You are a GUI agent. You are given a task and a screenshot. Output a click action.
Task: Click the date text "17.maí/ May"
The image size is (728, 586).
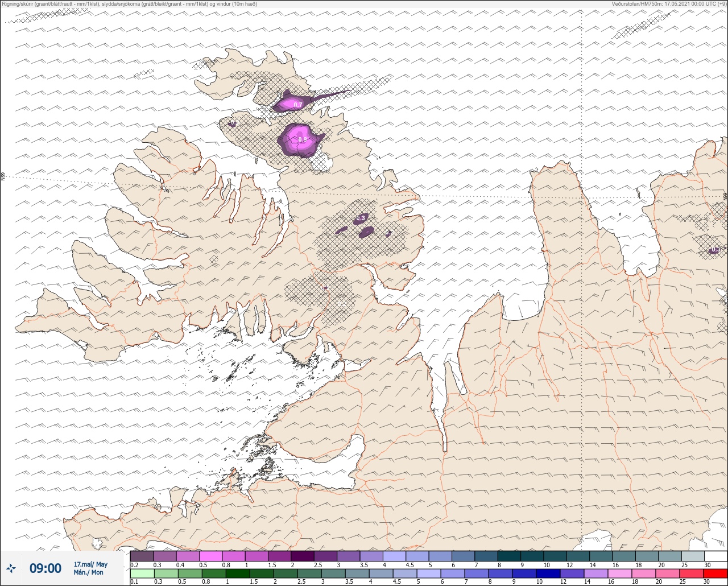(x=90, y=564)
